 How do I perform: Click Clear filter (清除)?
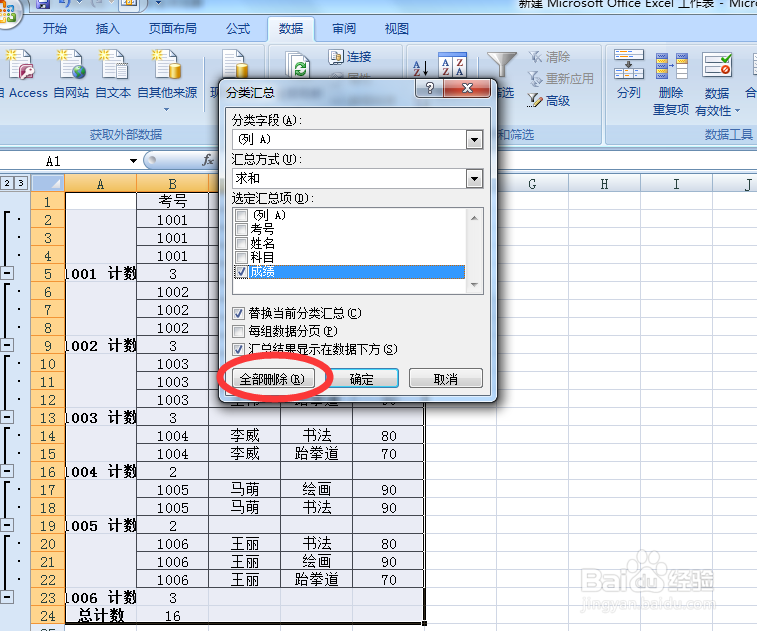(549, 57)
